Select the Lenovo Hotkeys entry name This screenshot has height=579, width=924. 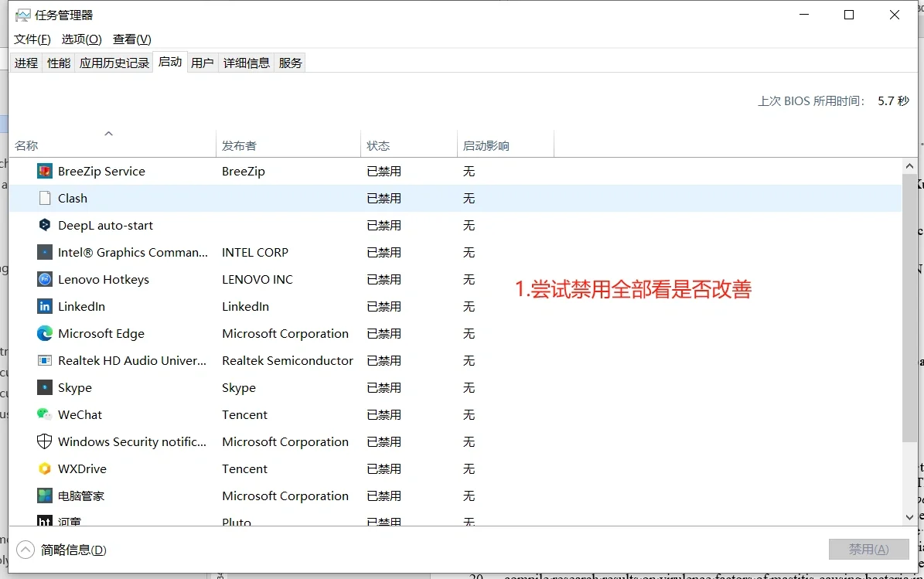pyautogui.click(x=104, y=280)
